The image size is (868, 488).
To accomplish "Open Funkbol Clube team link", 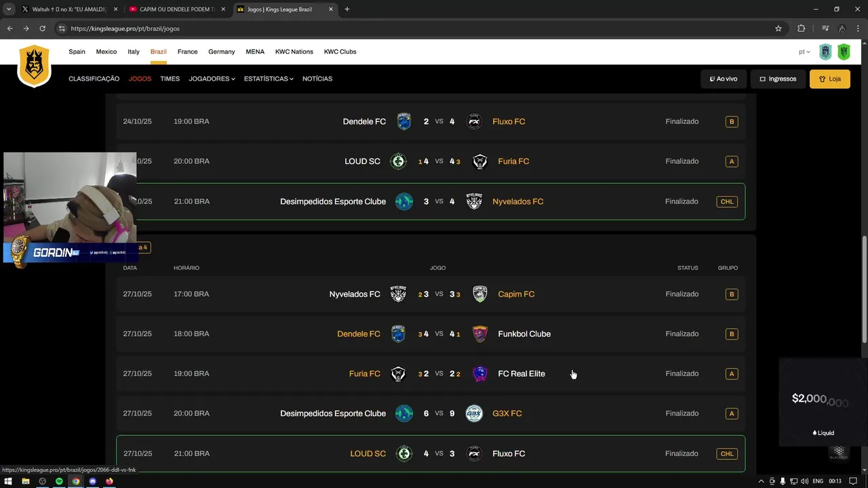I will click(x=524, y=333).
